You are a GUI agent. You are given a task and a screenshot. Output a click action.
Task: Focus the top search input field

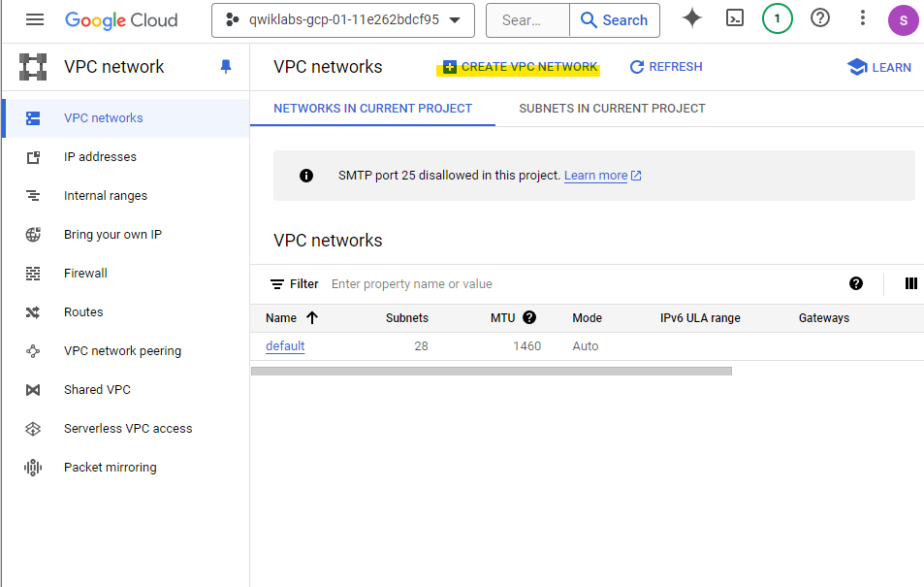[x=528, y=20]
